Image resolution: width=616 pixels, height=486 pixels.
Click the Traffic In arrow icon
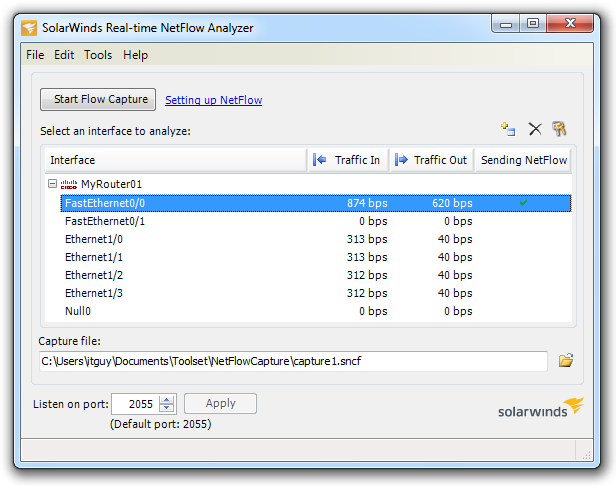click(319, 160)
